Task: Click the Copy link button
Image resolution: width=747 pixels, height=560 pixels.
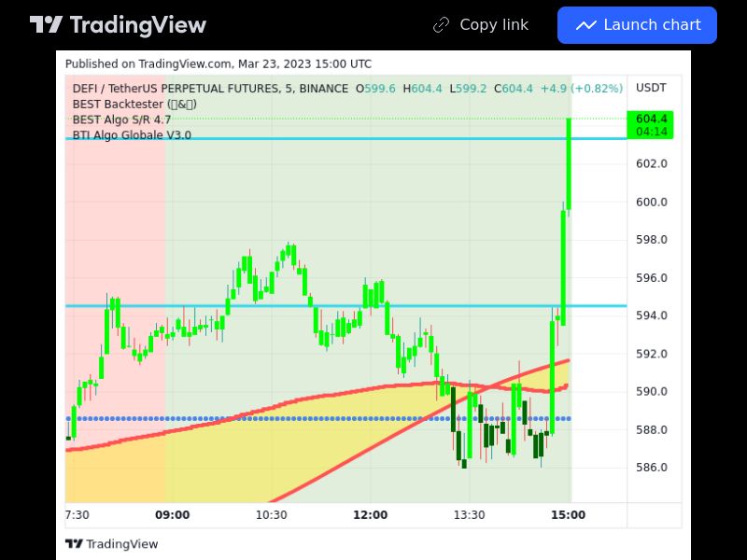Action: point(481,25)
